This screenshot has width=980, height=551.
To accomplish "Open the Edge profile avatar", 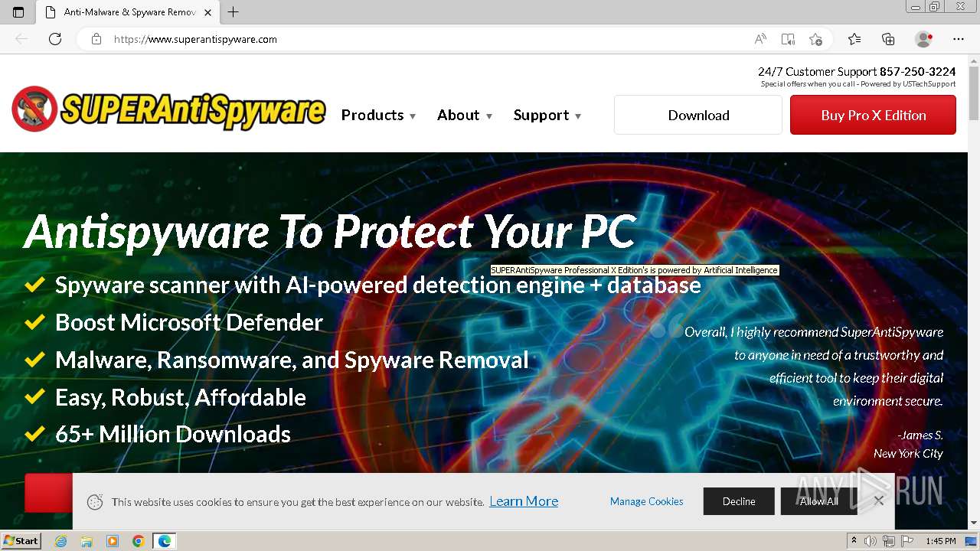I will (x=924, y=39).
